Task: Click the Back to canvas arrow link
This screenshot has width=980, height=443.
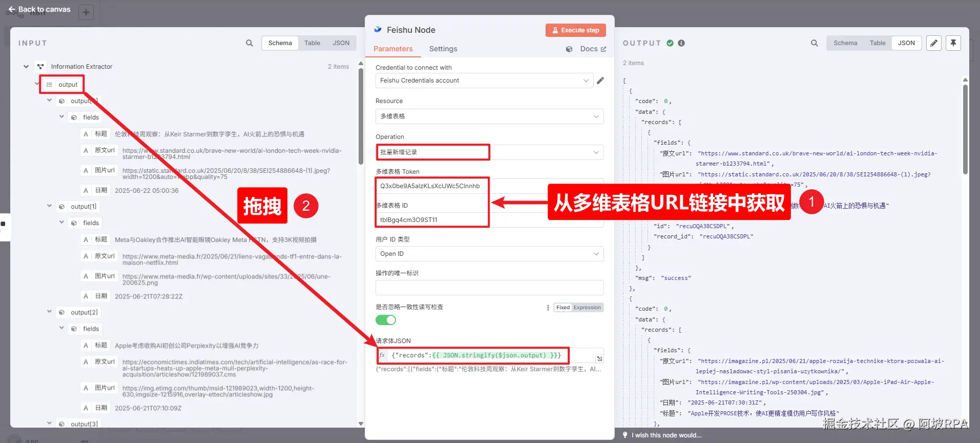Action: tap(39, 9)
